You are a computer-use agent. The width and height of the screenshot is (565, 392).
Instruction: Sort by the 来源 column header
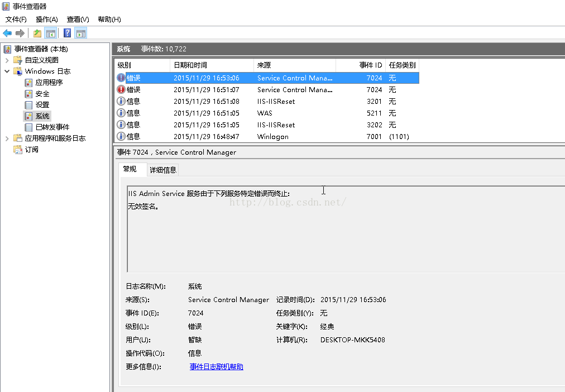point(295,65)
